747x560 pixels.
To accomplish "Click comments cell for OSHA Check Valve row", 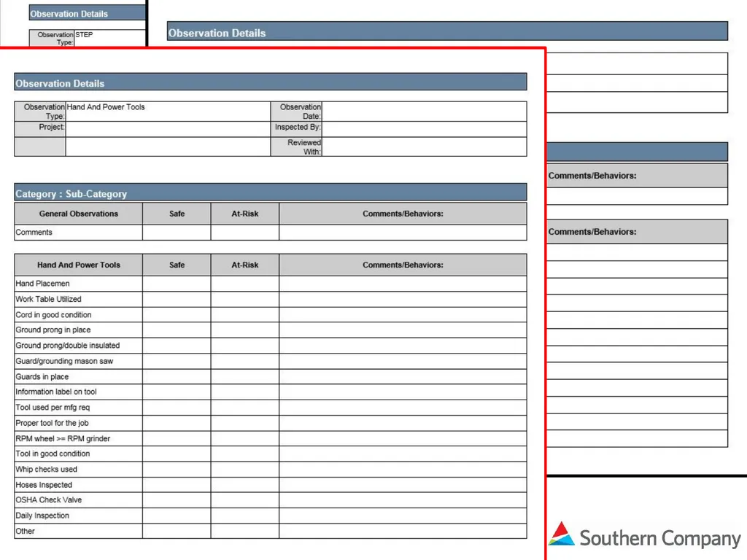I will (x=403, y=500).
